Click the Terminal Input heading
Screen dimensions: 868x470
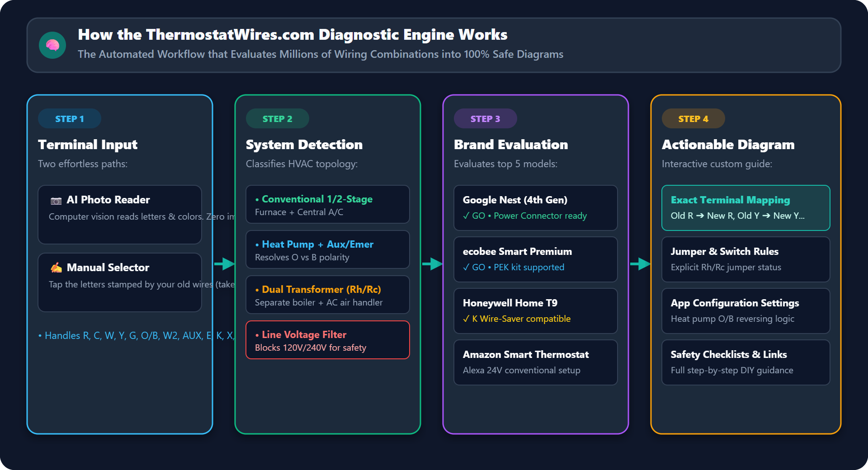tap(88, 145)
